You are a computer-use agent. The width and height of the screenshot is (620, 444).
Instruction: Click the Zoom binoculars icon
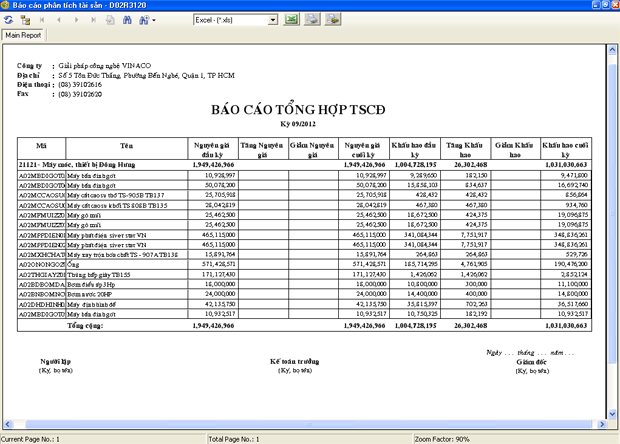click(144, 20)
